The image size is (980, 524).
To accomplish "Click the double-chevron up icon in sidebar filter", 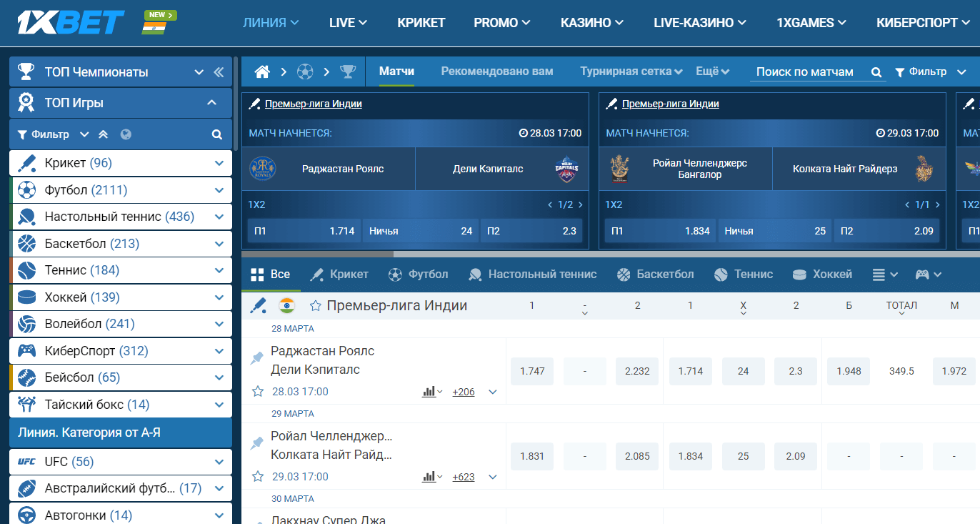I will click(104, 134).
